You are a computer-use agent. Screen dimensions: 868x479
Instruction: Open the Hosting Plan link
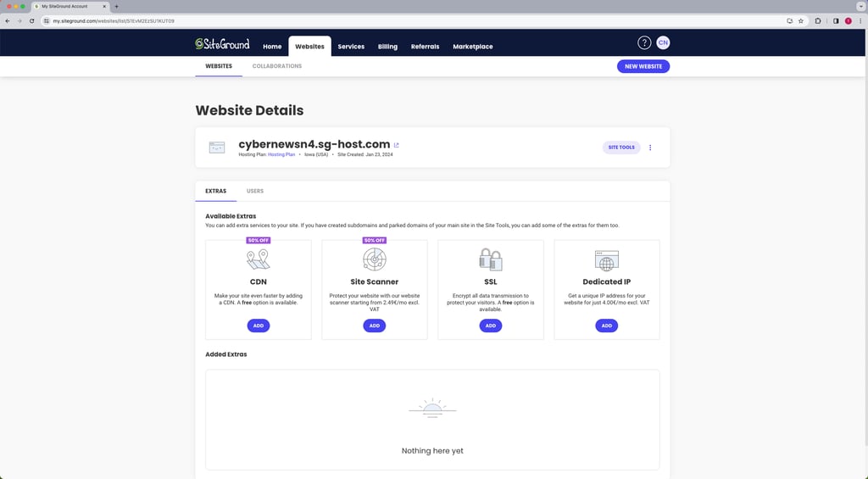[281, 154]
